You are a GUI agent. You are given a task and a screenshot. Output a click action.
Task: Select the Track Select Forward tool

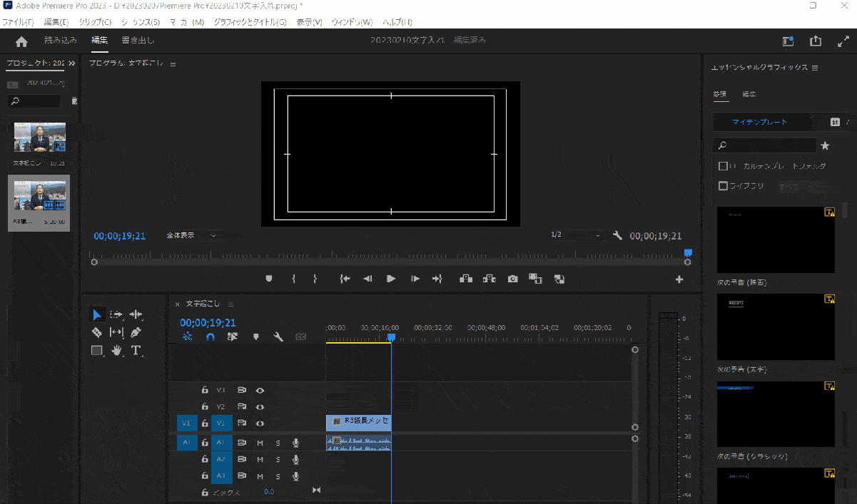coord(116,314)
